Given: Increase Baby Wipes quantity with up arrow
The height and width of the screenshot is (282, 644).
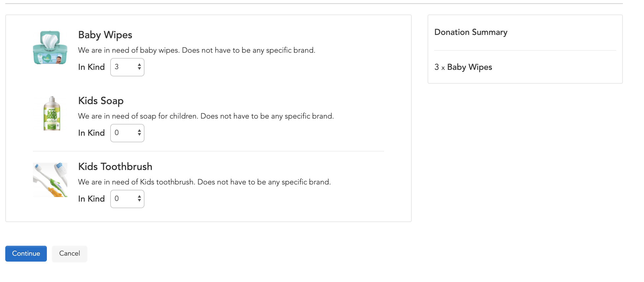Looking at the screenshot, I should point(140,65).
